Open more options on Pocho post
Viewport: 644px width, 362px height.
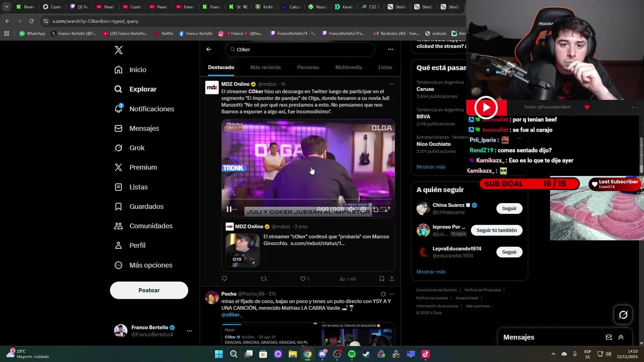point(392,294)
